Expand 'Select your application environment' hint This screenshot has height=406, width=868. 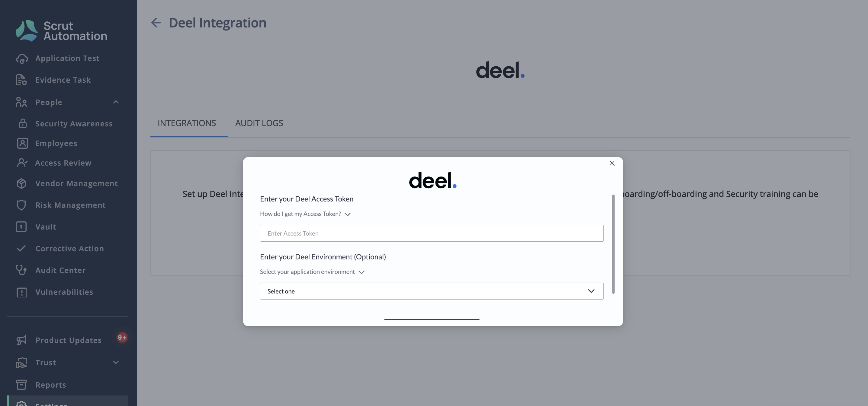[x=312, y=272]
